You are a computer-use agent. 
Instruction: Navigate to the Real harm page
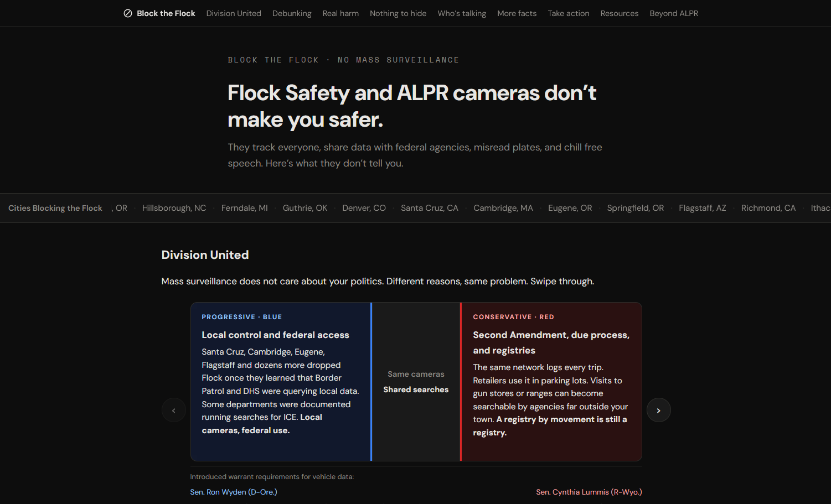(340, 13)
